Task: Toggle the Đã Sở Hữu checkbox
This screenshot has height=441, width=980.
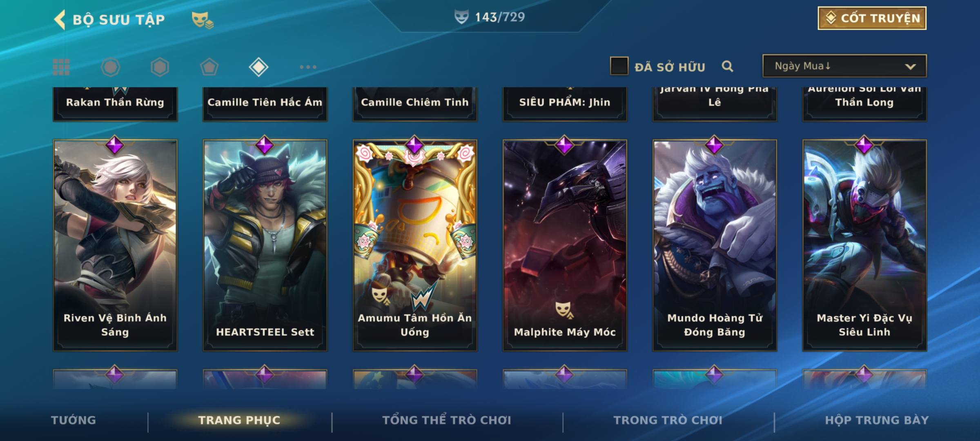Action: [x=619, y=66]
